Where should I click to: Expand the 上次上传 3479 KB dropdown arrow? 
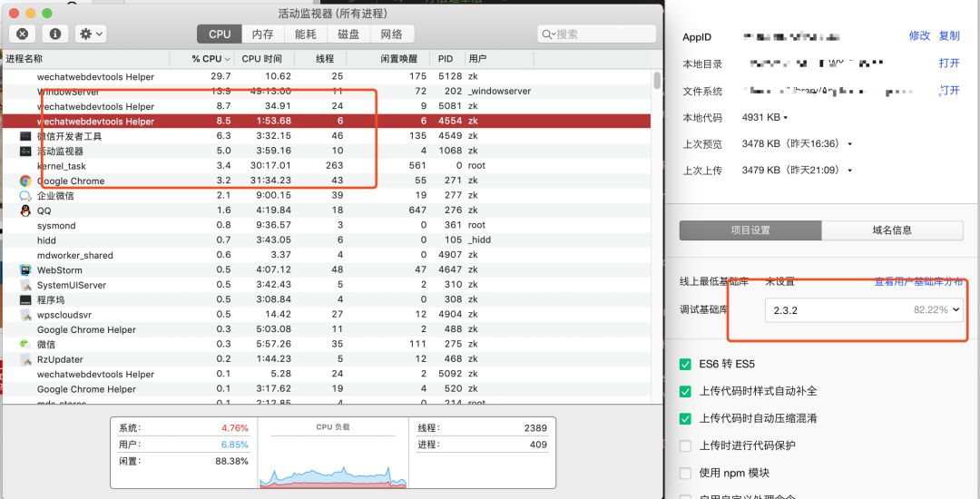[850, 171]
